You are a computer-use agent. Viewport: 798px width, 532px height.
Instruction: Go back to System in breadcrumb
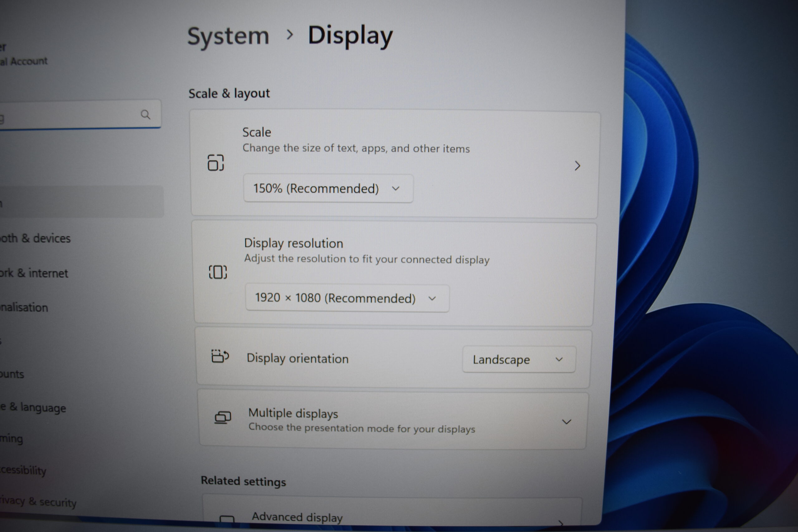(228, 36)
